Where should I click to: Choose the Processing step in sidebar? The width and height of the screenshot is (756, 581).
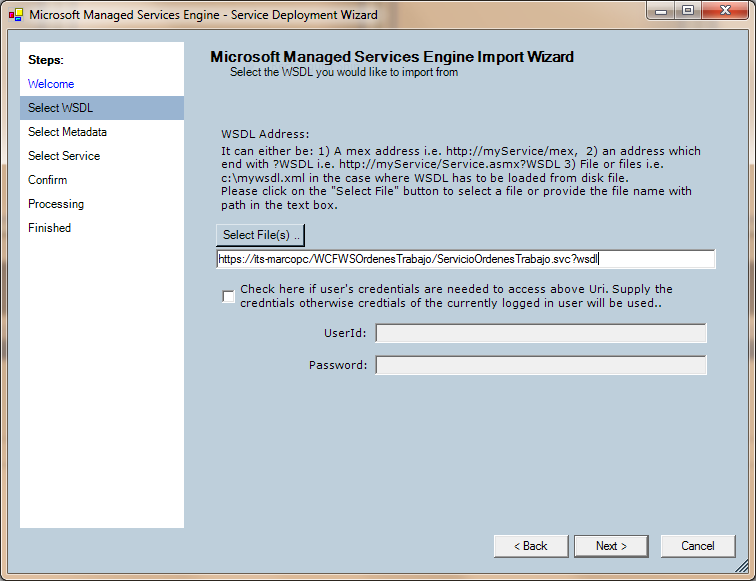coord(55,204)
